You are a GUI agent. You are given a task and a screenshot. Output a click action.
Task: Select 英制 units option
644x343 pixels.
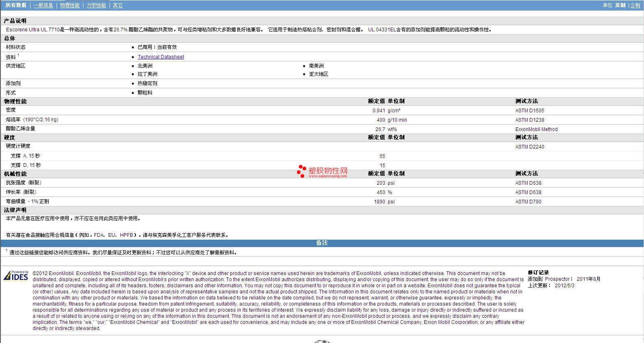(x=620, y=5)
